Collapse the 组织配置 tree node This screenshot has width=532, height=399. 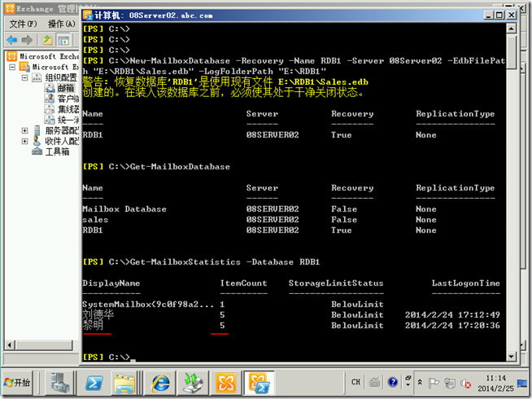point(24,77)
